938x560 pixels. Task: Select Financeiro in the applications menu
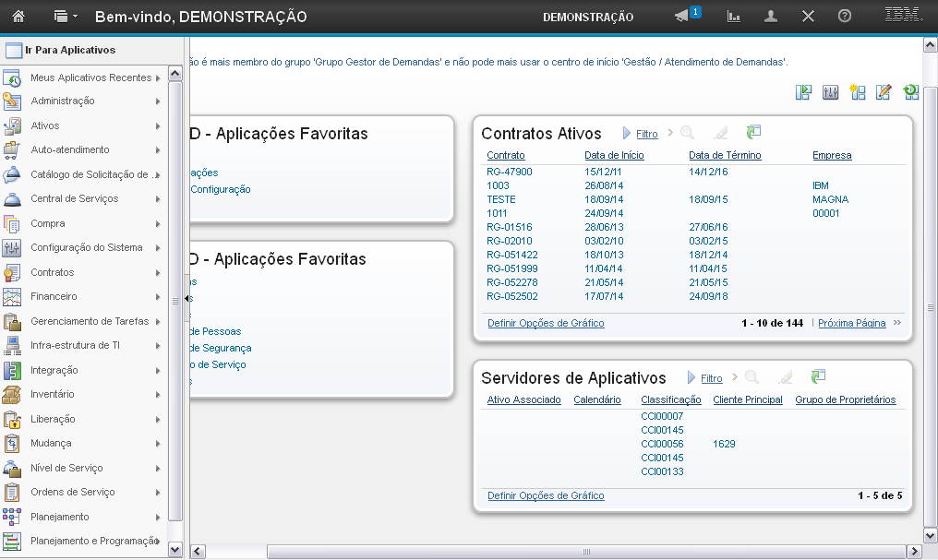click(54, 297)
